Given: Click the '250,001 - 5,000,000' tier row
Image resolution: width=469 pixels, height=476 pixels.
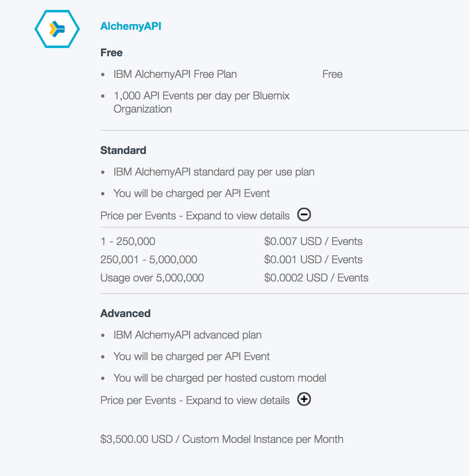Looking at the screenshot, I should click(x=148, y=260).
